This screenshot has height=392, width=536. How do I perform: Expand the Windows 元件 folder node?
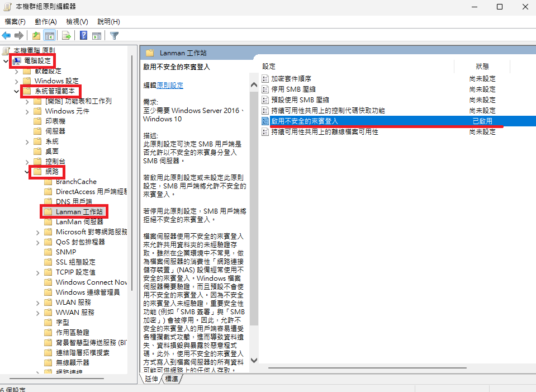tap(27, 111)
